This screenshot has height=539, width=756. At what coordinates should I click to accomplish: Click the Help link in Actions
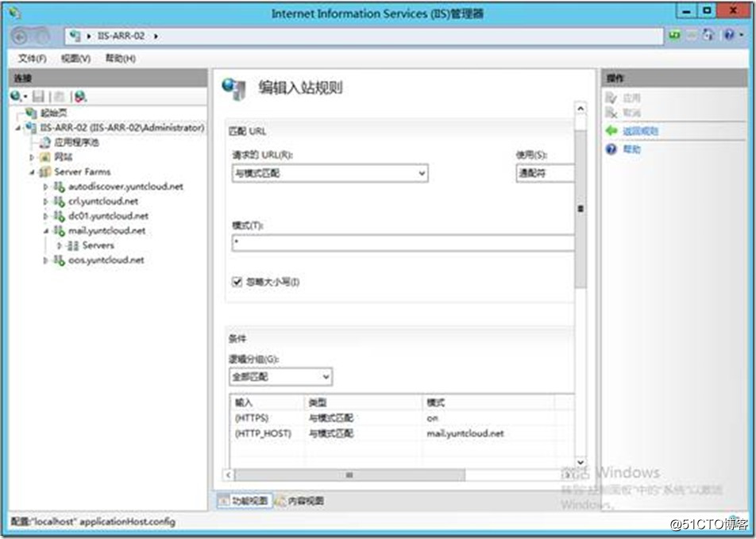632,149
